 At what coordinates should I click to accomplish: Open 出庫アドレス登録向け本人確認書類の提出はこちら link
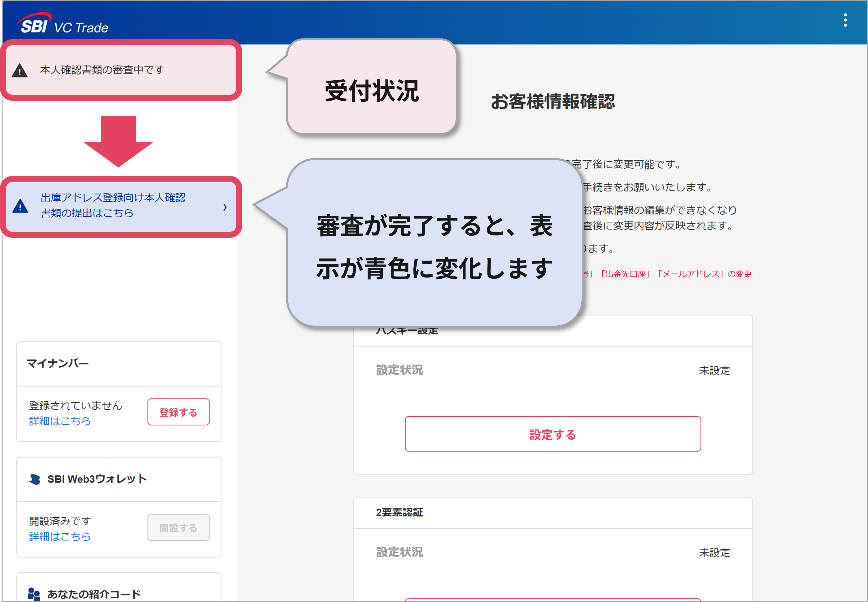[x=113, y=205]
